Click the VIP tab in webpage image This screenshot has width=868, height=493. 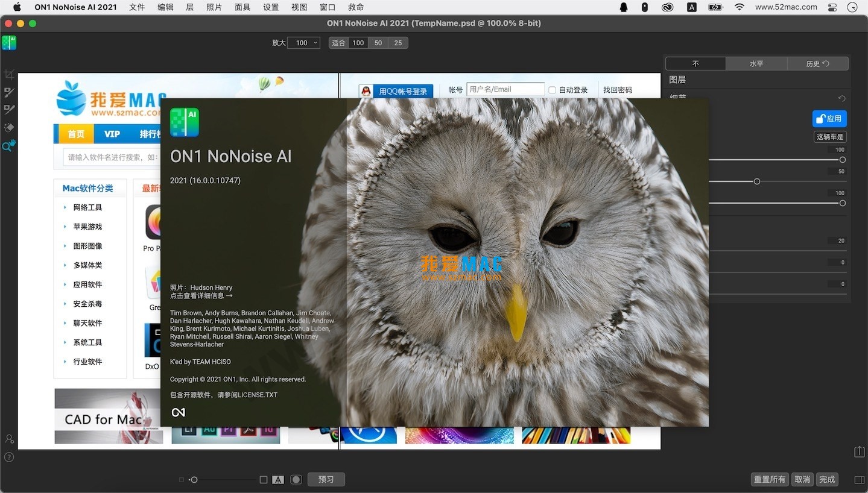[112, 134]
